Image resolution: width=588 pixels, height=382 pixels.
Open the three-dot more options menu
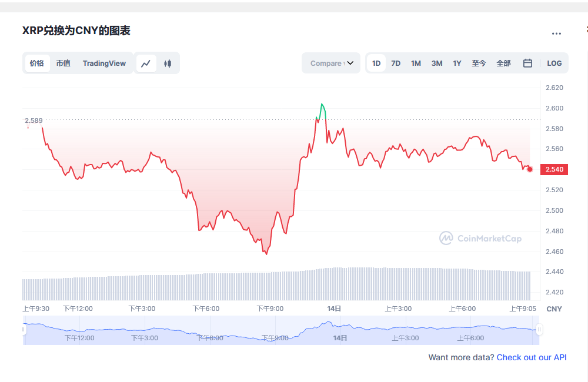click(556, 33)
